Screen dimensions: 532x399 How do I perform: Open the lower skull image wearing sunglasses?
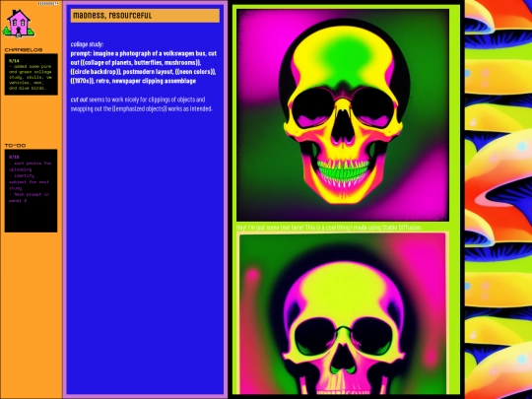pyautogui.click(x=343, y=313)
